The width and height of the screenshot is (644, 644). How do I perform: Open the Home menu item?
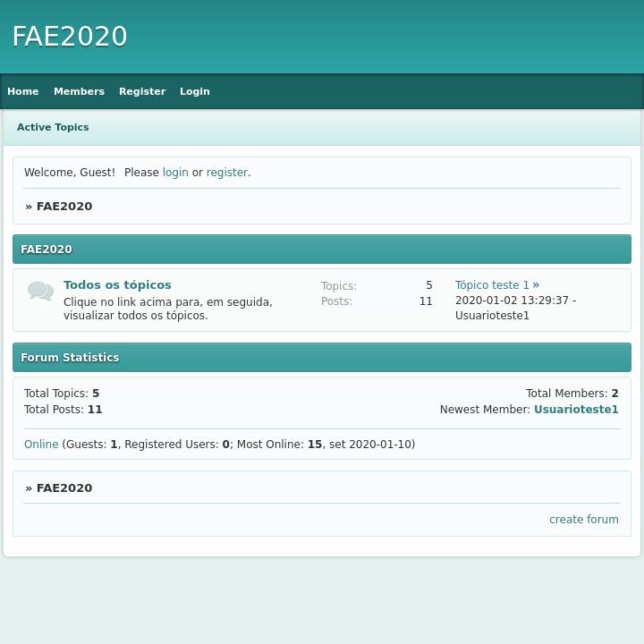point(23,91)
